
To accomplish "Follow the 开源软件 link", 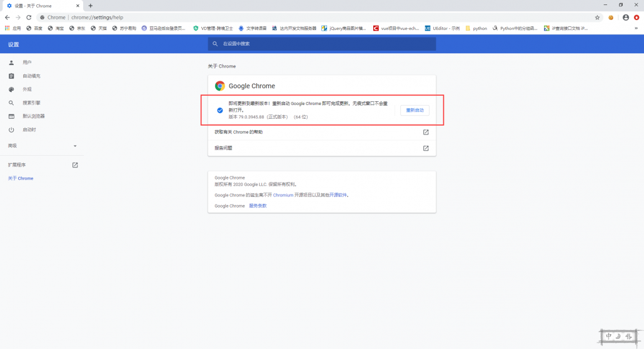I will [x=338, y=195].
